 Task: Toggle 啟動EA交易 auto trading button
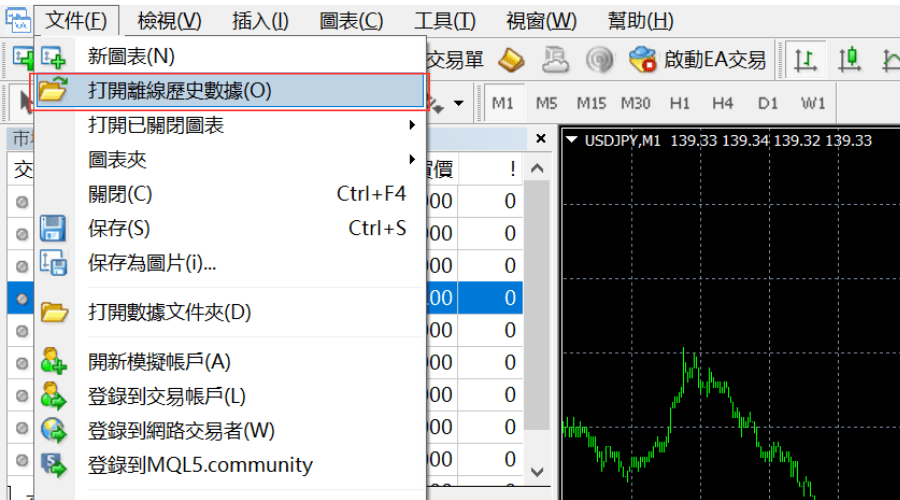pyautogui.click(x=697, y=60)
